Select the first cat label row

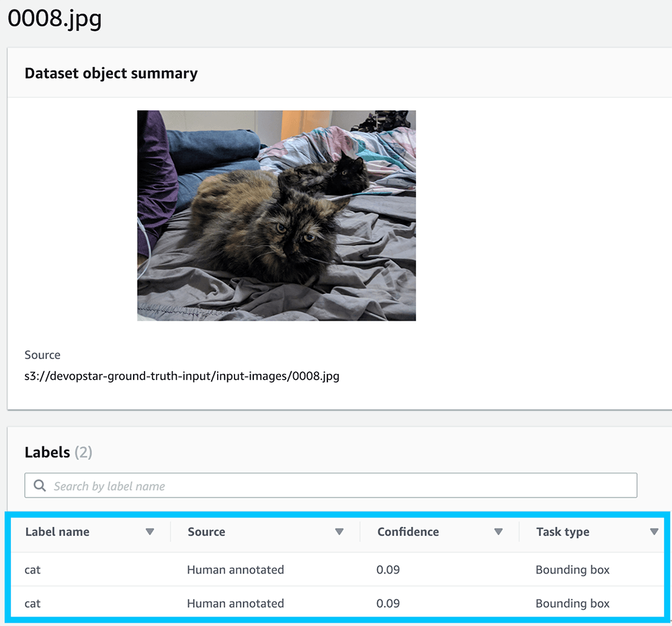click(33, 570)
